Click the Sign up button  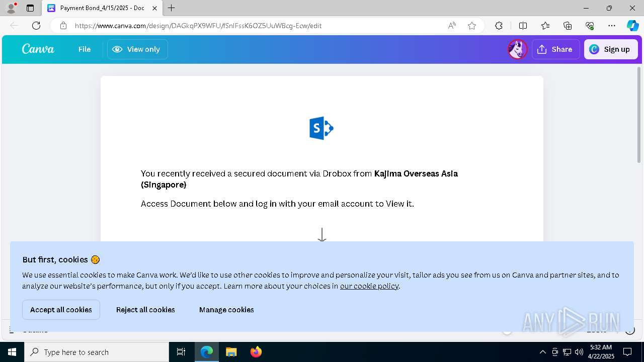click(611, 49)
